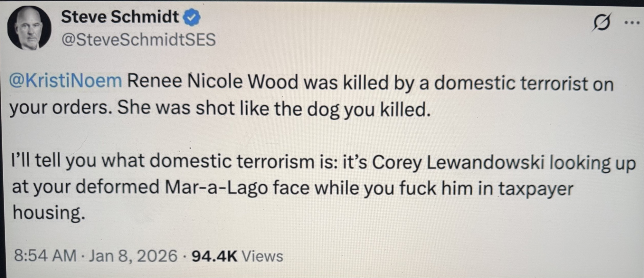
Task: Click the phrase "domestic terrorist on"
Action: coord(524,83)
